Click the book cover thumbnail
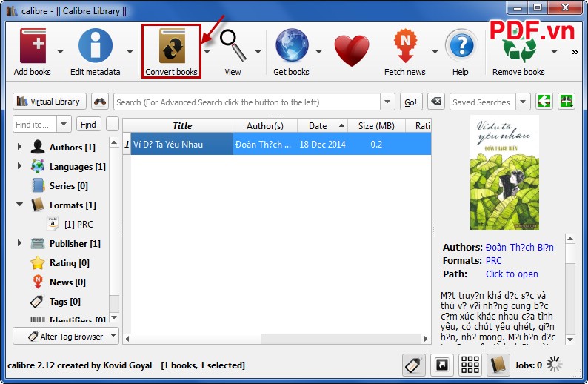This screenshot has width=588, height=384. coord(504,172)
